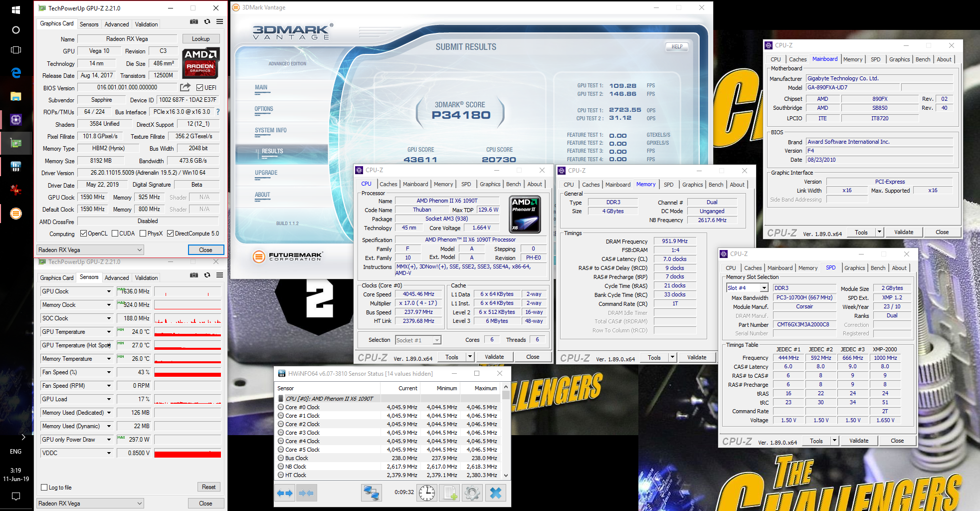Screen dimensions: 980x511
Task: Open the Tools dropdown arrow in CPU-Z Mainboard window
Action: click(879, 232)
